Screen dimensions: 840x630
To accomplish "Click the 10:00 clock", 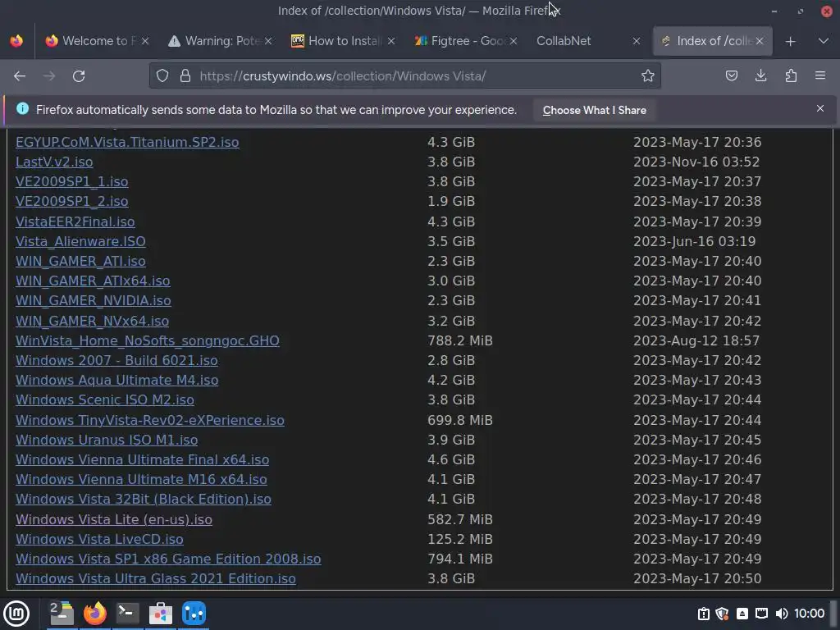I will 809,614.
